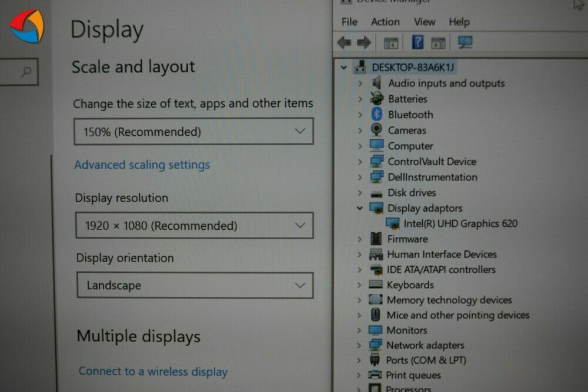The width and height of the screenshot is (588, 392).
Task: Expand the Network adapters node
Action: [359, 345]
